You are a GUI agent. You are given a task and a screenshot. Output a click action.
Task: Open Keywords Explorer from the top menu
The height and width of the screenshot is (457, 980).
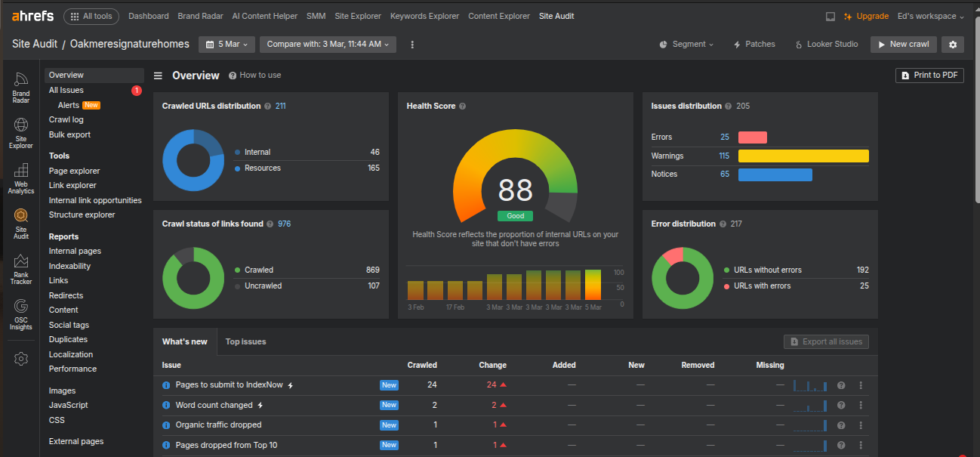(x=424, y=15)
